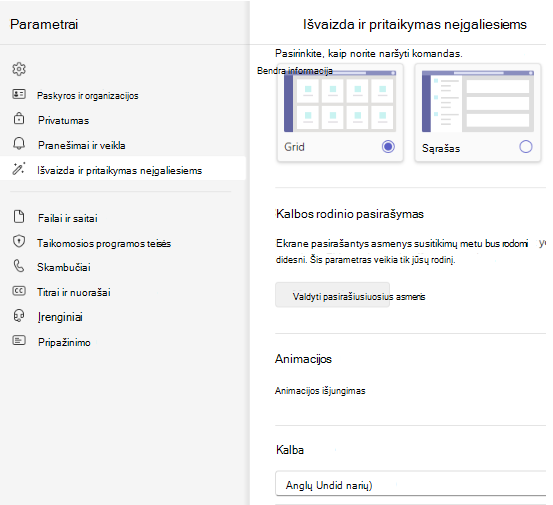
Task: Click Valdyti pasirašiusiuosius asmenis button
Action: pyautogui.click(x=332, y=295)
